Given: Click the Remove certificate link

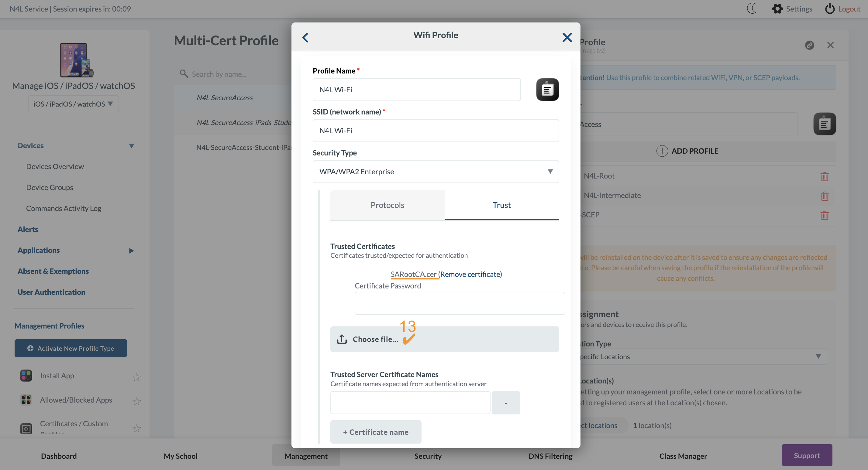Looking at the screenshot, I should (x=470, y=274).
